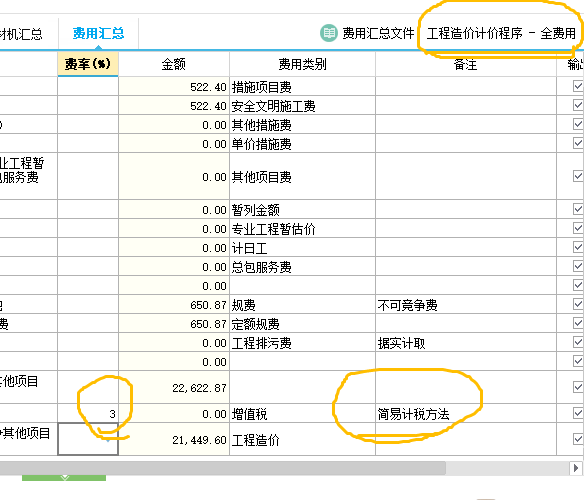
Task: Switch to the 材机汇总 tab
Action: (x=21, y=34)
